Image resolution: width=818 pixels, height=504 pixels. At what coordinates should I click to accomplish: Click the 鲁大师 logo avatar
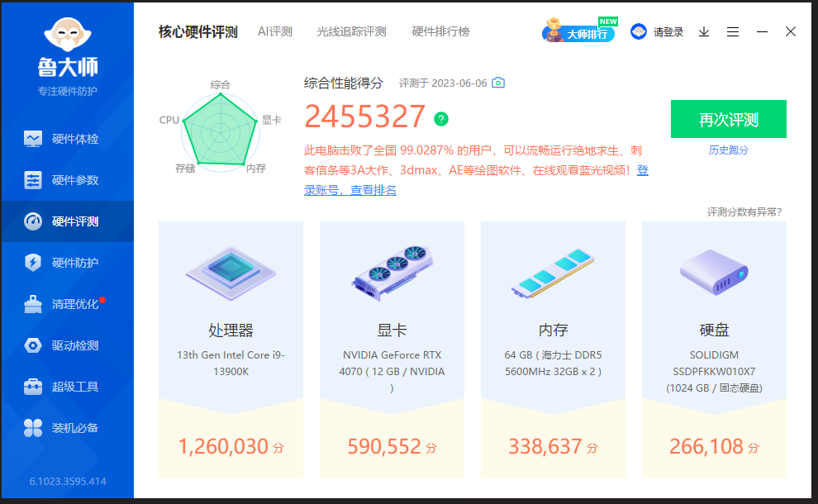[x=68, y=35]
